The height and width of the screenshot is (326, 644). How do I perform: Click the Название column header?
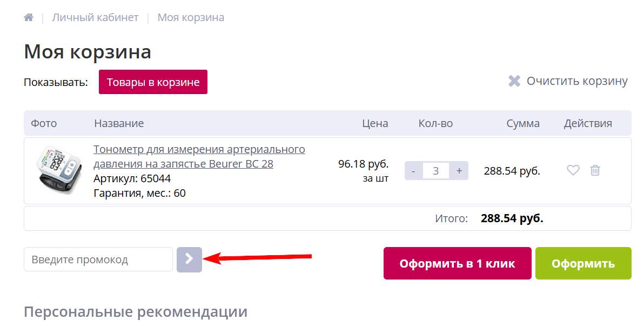(x=119, y=123)
